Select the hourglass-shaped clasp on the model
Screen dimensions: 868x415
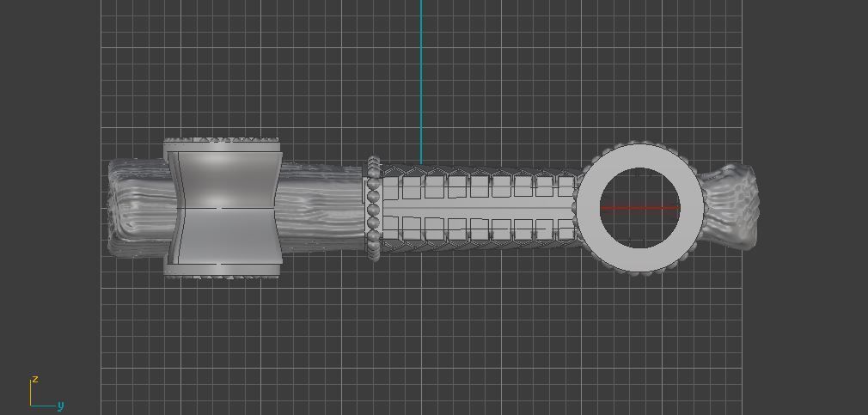(223, 208)
